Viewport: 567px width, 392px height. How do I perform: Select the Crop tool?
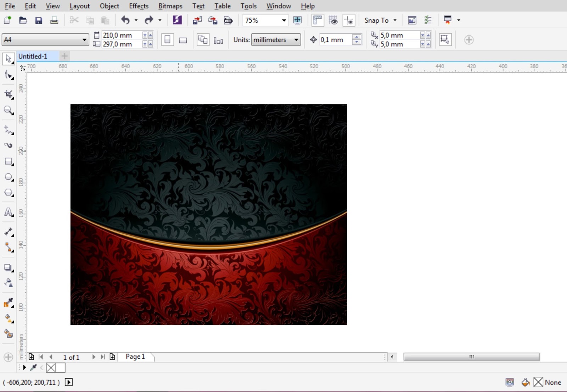point(8,94)
